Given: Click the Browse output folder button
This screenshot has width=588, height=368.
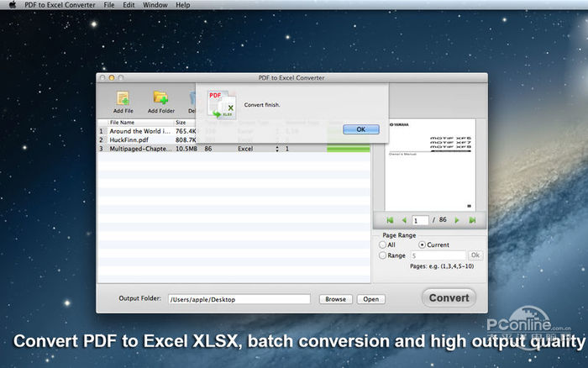Looking at the screenshot, I should click(x=336, y=299).
